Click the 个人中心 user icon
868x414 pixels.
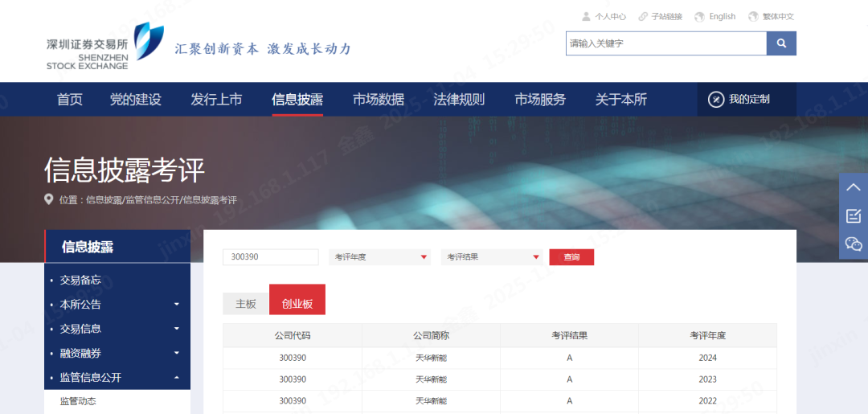pyautogui.click(x=586, y=16)
